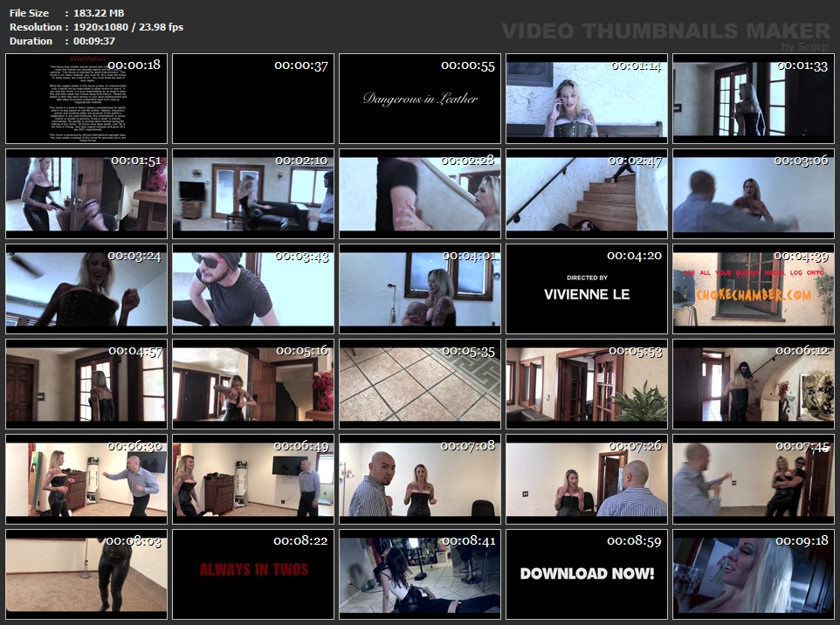Pick the thumbnail timestamped 00:06:12
Image resolution: width=840 pixels, height=625 pixels.
(x=754, y=384)
